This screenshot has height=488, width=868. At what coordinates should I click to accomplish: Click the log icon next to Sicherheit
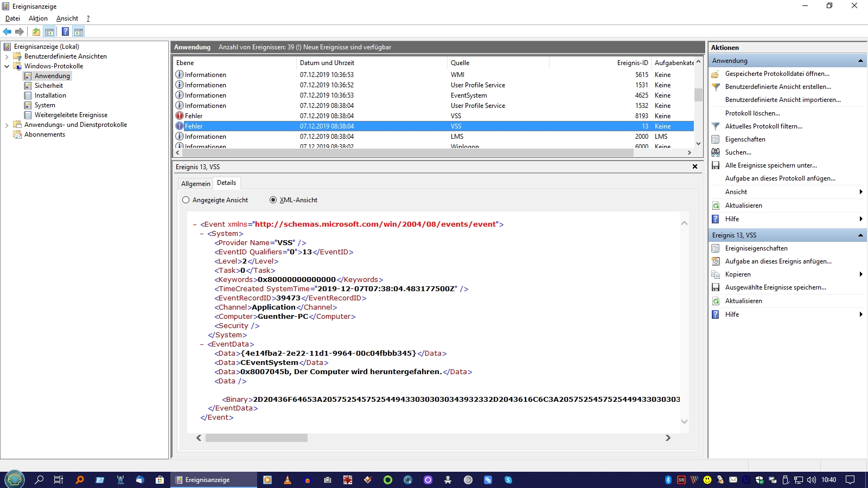coord(28,86)
